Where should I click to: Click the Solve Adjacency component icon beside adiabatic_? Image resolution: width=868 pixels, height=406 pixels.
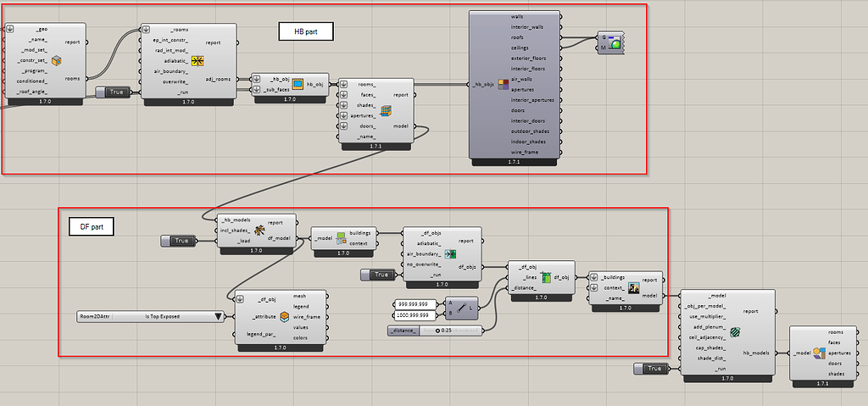click(x=198, y=61)
